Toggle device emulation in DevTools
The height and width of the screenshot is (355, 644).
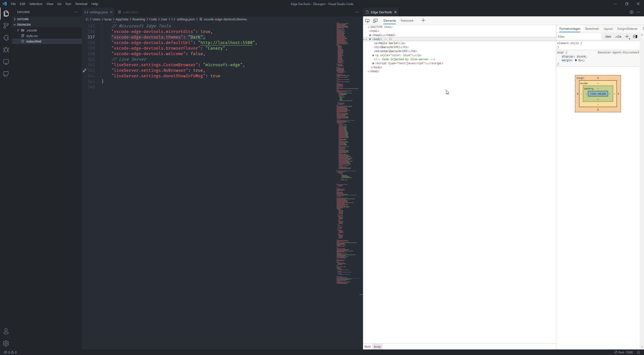point(375,21)
